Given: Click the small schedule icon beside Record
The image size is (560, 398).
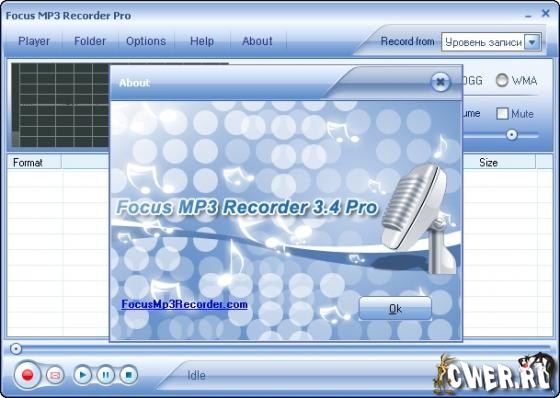Looking at the screenshot, I should [x=55, y=375].
